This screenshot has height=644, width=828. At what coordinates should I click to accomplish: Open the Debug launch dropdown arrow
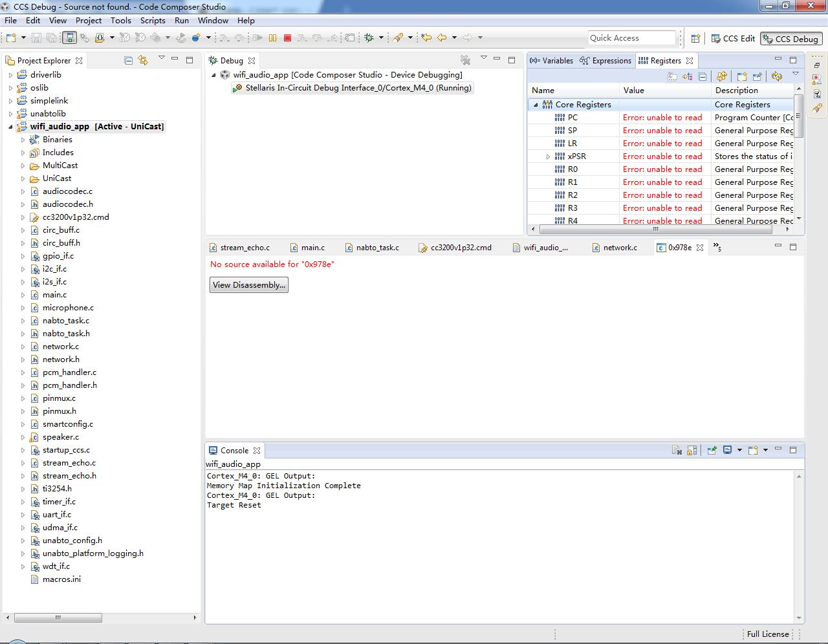[x=381, y=38]
